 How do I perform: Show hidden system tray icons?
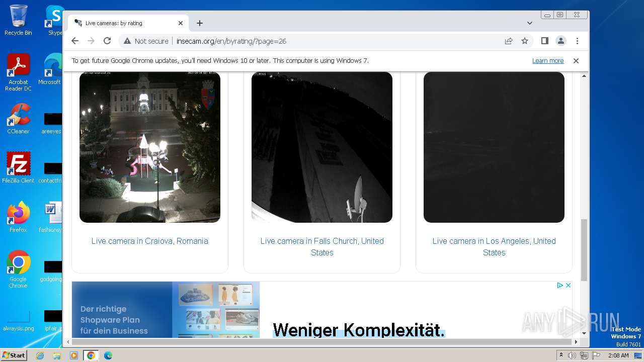point(561,355)
